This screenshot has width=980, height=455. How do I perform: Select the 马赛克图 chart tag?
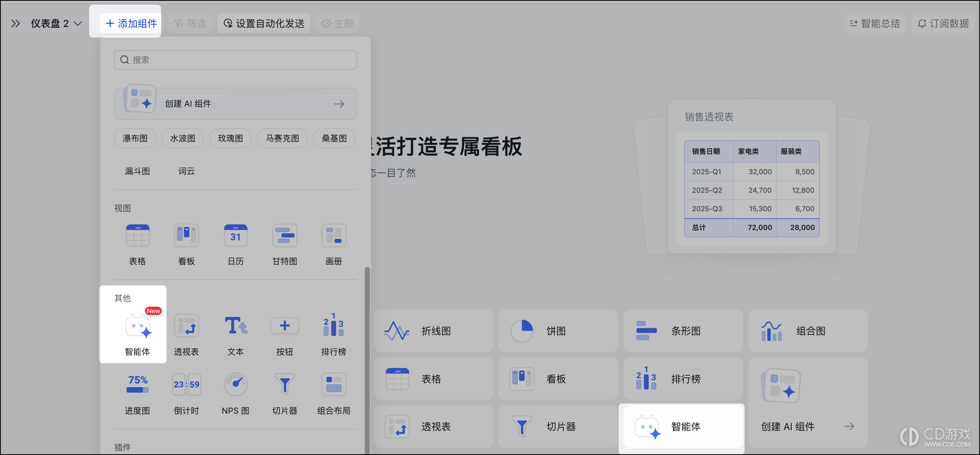282,138
